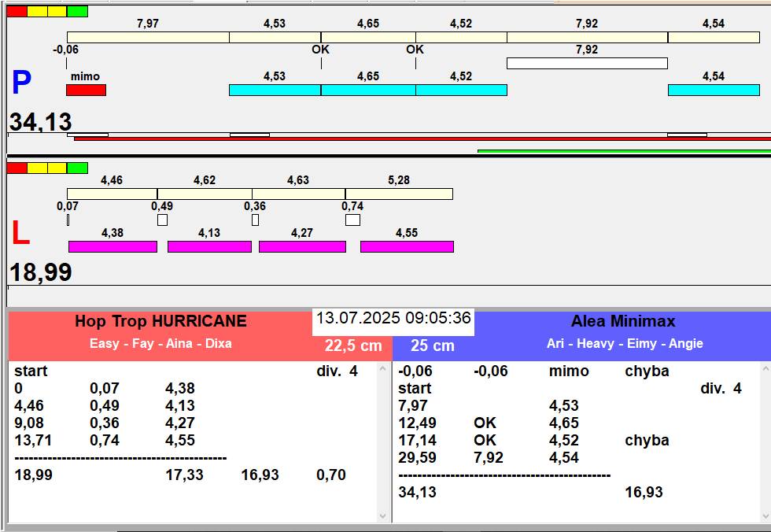Image resolution: width=771 pixels, height=532 pixels.
Task: Select the cream bar labeled 7,97
Action: pos(148,37)
